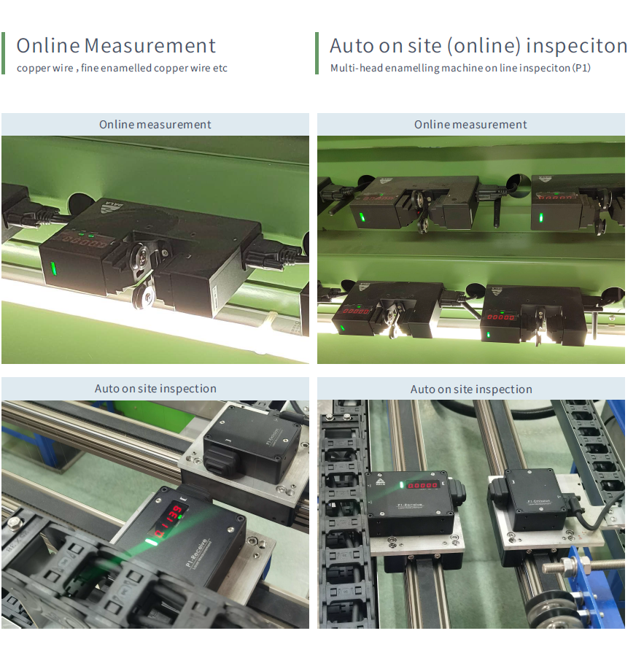644x647 pixels.
Task: Open the single-sensor online measurement photo
Action: tap(155, 249)
